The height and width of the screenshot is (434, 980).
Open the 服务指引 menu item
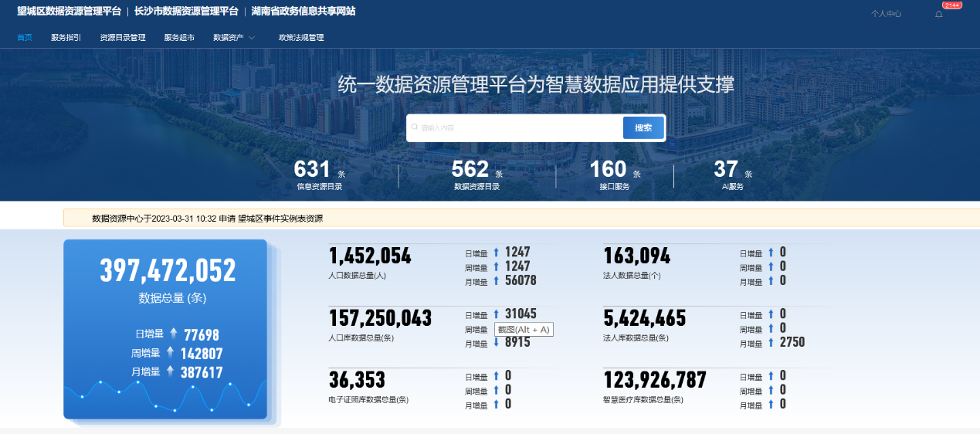tap(66, 38)
